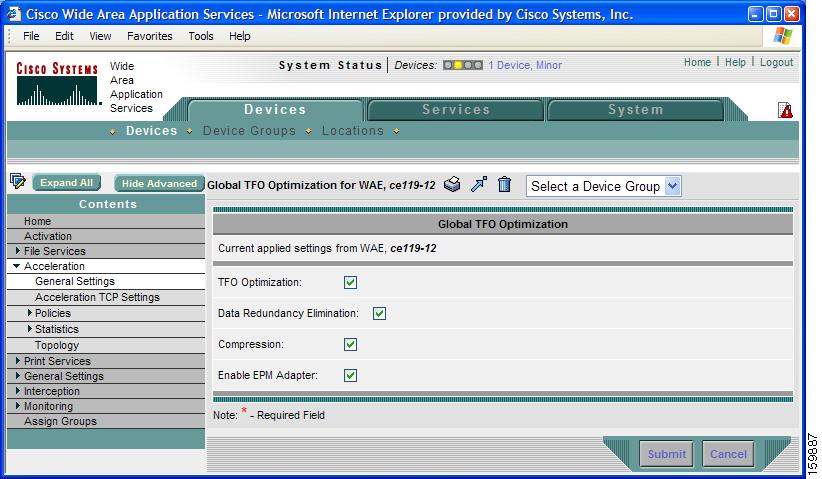
Task: Switch to the Devices main tab
Action: pyautogui.click(x=275, y=110)
